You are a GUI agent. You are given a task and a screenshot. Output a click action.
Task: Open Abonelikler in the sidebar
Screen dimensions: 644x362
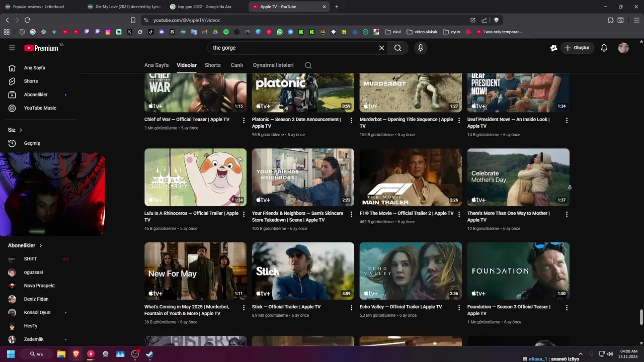pyautogui.click(x=40, y=95)
